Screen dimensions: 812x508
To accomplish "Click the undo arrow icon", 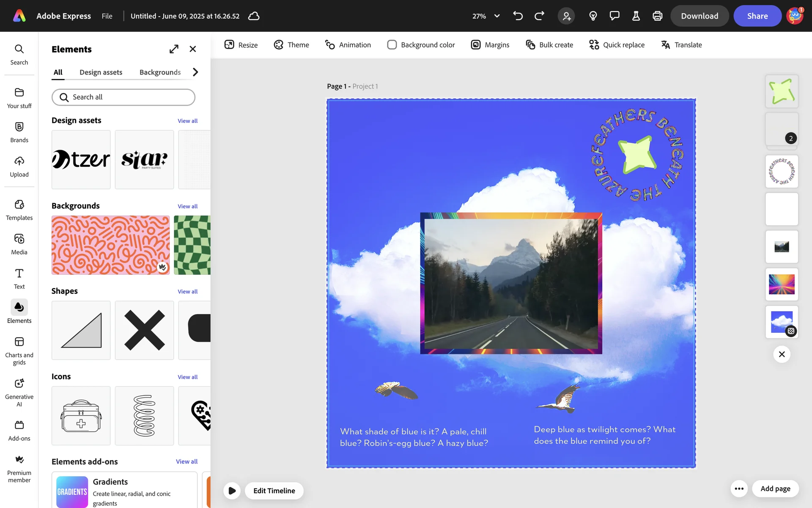I will (518, 16).
